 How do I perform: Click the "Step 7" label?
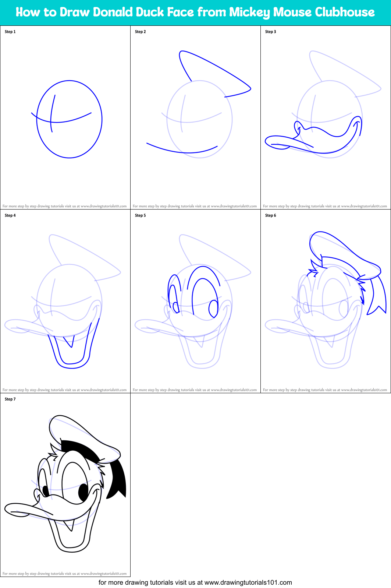click(x=10, y=399)
